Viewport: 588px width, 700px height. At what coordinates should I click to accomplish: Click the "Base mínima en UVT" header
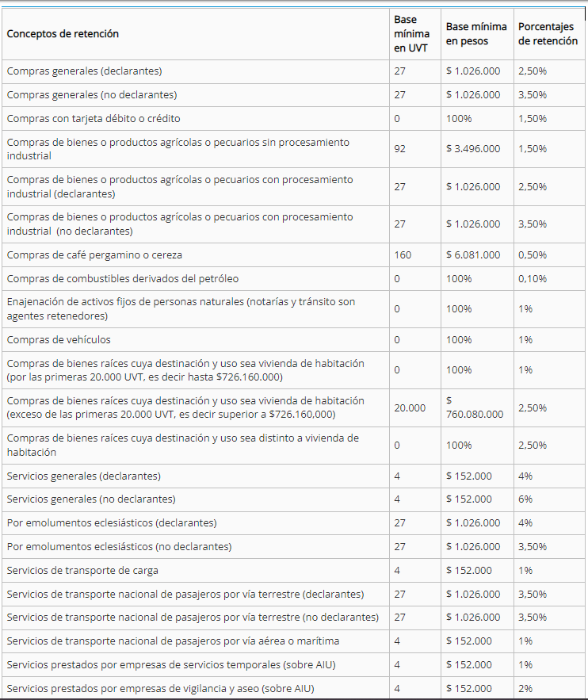pyautogui.click(x=411, y=34)
